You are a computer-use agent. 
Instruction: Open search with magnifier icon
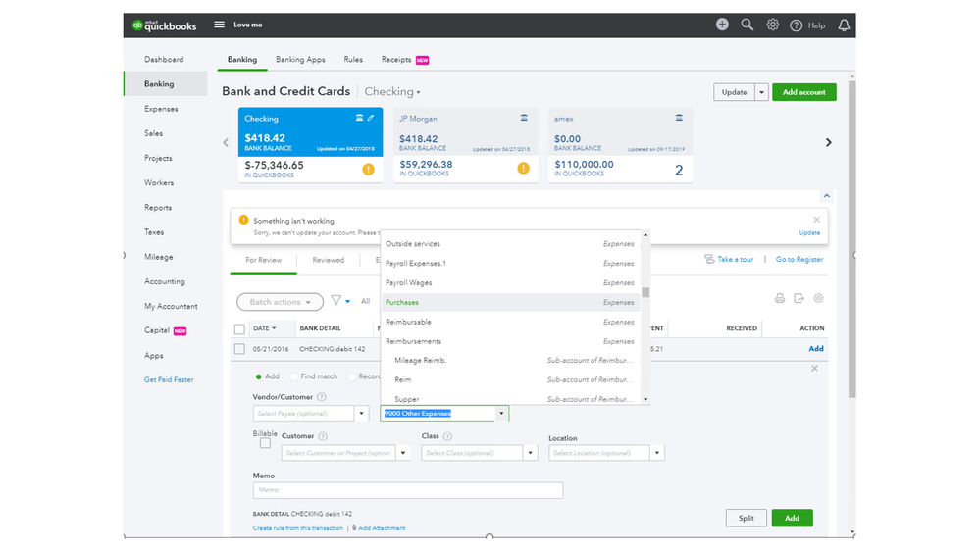point(748,25)
